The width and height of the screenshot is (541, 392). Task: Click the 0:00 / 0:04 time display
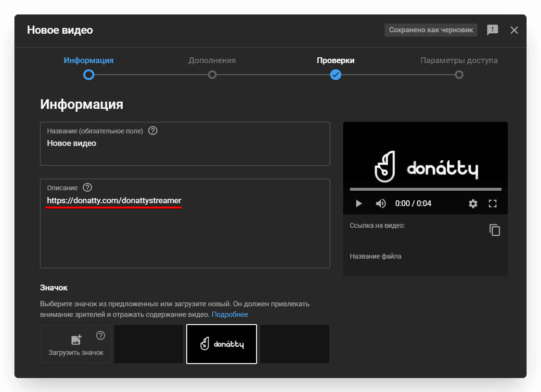pyautogui.click(x=413, y=204)
